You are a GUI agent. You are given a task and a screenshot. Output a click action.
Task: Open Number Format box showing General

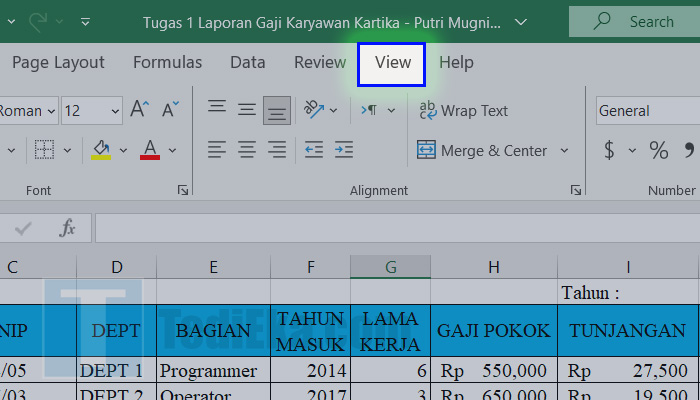(647, 111)
